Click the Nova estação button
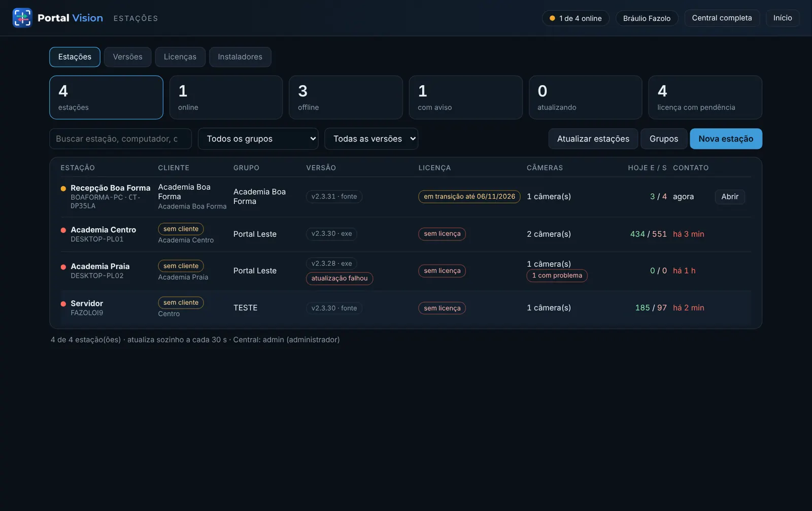Viewport: 812px width, 511px height. (x=726, y=139)
